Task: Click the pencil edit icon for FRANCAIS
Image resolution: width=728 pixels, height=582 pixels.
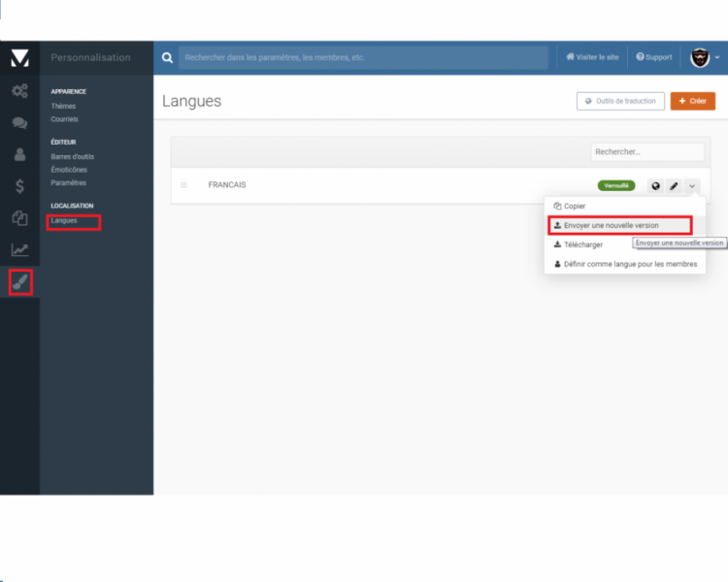Action: tap(674, 185)
